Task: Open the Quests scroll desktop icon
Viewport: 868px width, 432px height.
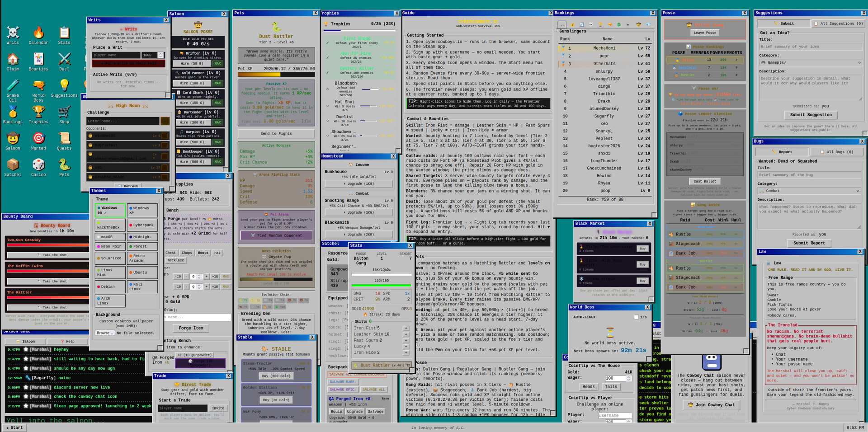Action: 64,141
